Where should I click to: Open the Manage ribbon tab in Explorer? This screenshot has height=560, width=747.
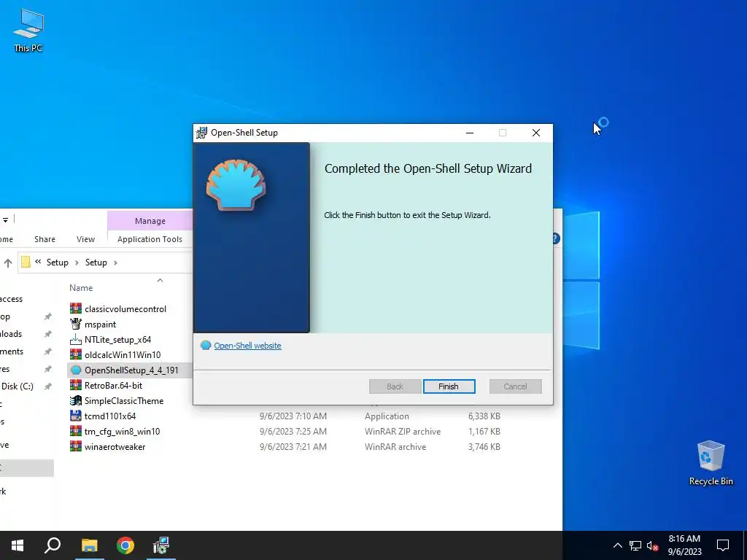150,221
